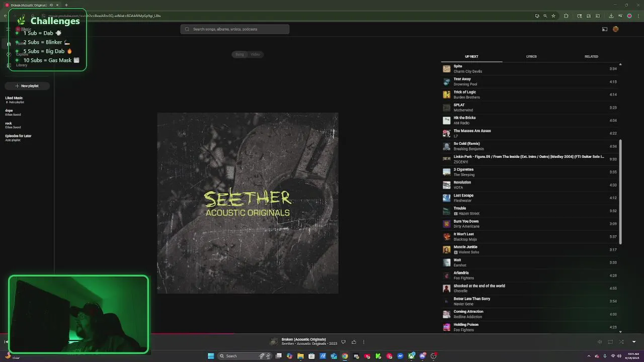Image resolution: width=644 pixels, height=362 pixels.
Task: Focus the search songs, albums, artists field
Action: click(x=235, y=29)
